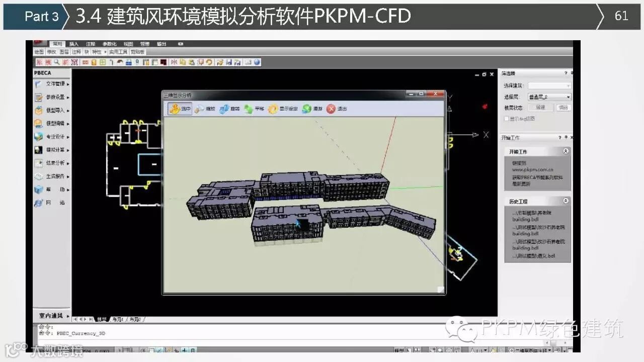Open 生成报告 generate report in sidebar
Screen dimensions: 644x362
51,176
